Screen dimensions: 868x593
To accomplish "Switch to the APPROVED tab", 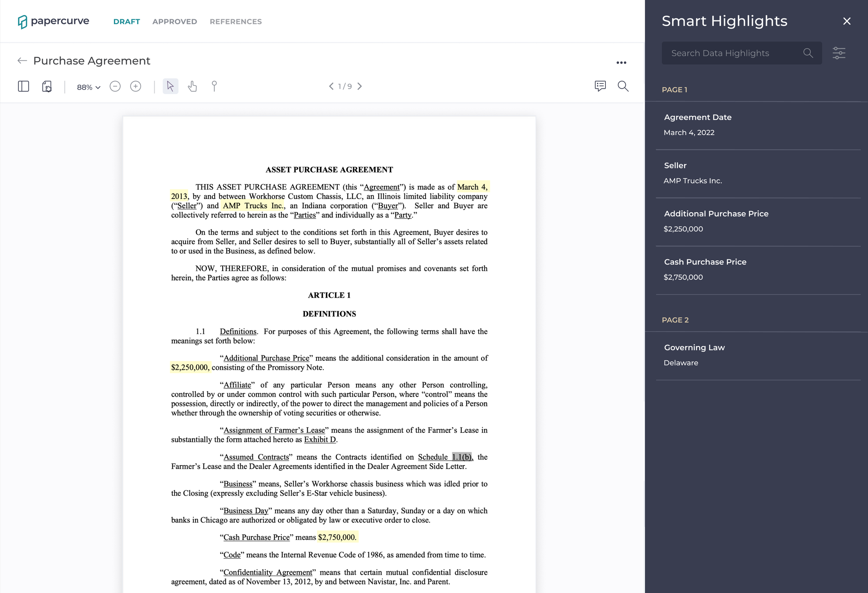I will click(174, 21).
